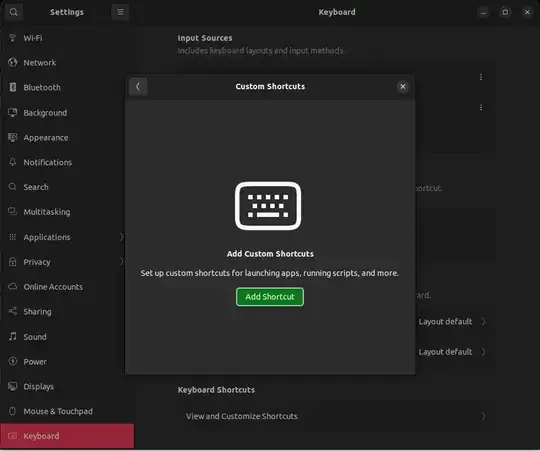
Task: Open Network settings panel
Action: [67, 63]
